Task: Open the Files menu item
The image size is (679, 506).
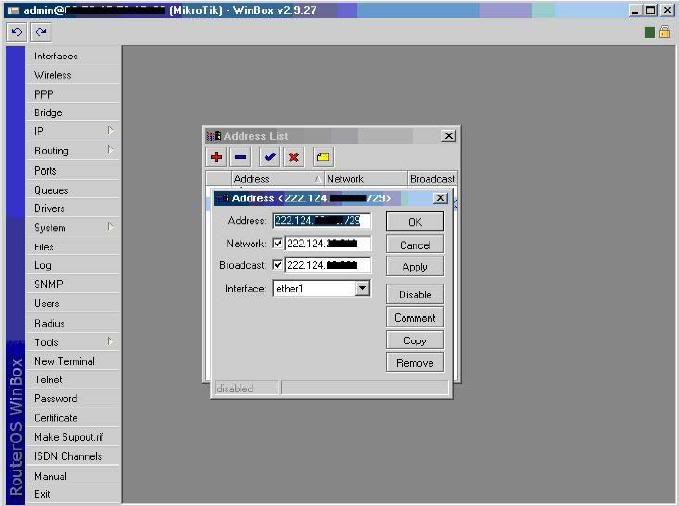Action: [x=73, y=247]
